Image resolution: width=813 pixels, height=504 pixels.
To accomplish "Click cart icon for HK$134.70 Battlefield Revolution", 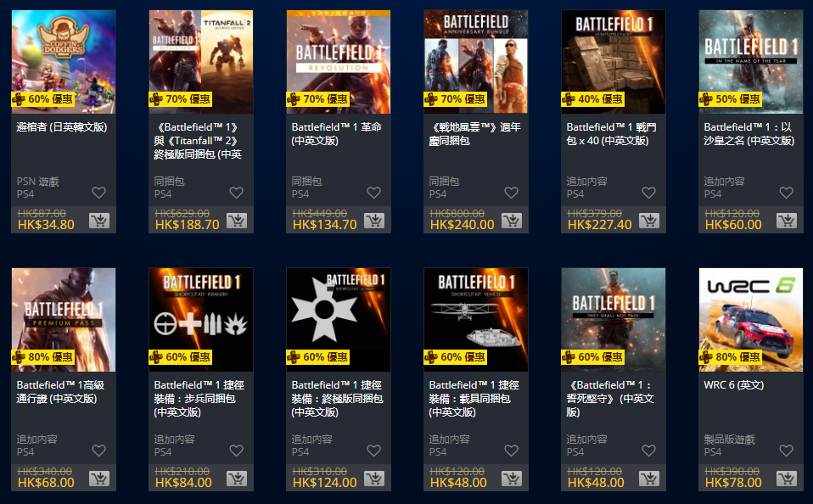I will 374,221.
